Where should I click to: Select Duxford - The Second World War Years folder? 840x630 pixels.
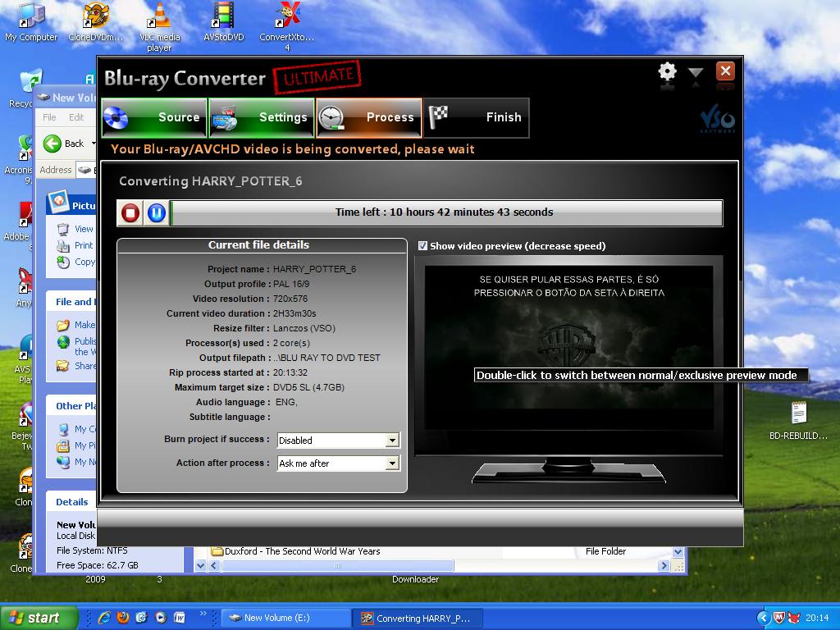click(x=302, y=551)
